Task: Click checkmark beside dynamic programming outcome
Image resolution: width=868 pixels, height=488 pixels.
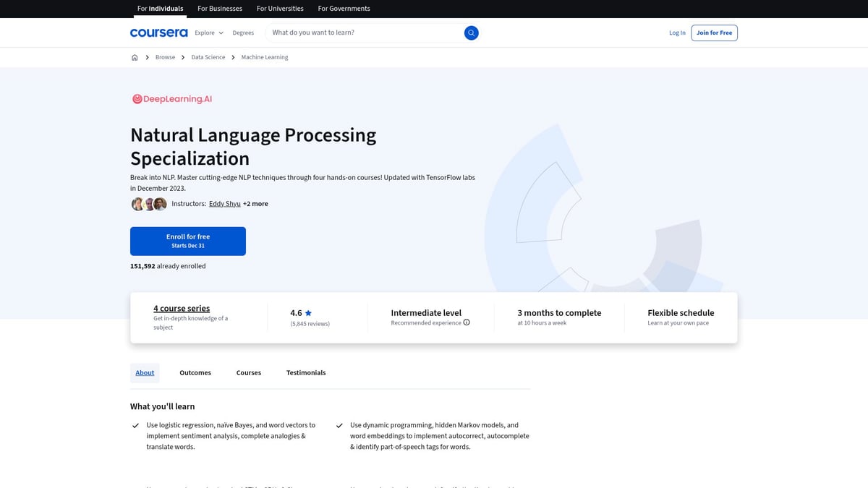Action: pyautogui.click(x=339, y=426)
